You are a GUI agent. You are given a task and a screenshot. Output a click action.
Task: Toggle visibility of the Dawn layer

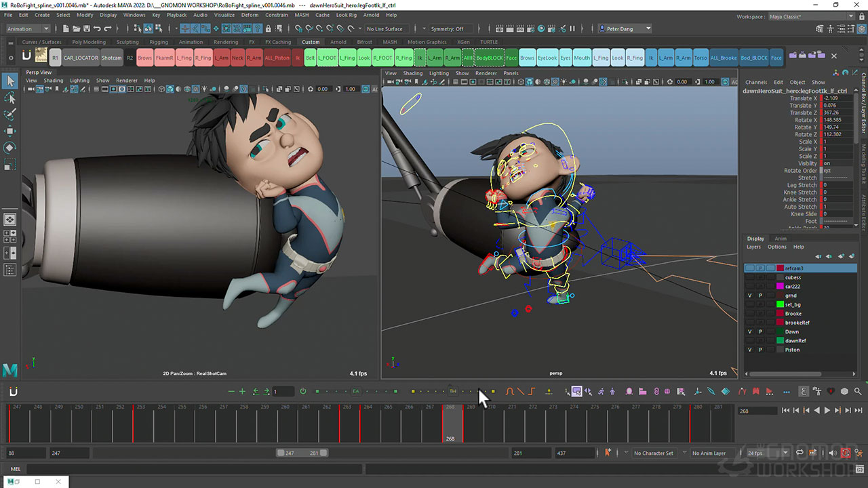pyautogui.click(x=749, y=331)
